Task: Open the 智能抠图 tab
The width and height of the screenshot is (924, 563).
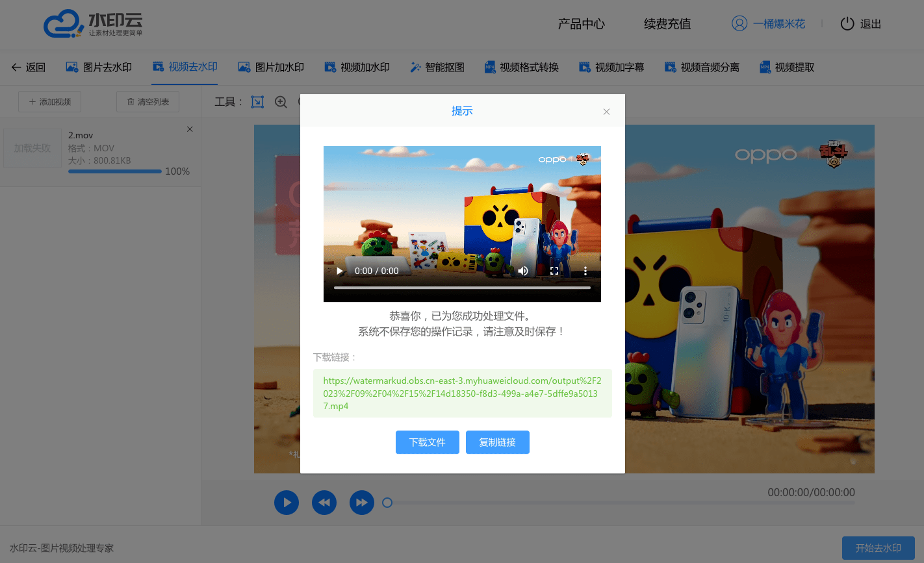Action: pyautogui.click(x=437, y=67)
